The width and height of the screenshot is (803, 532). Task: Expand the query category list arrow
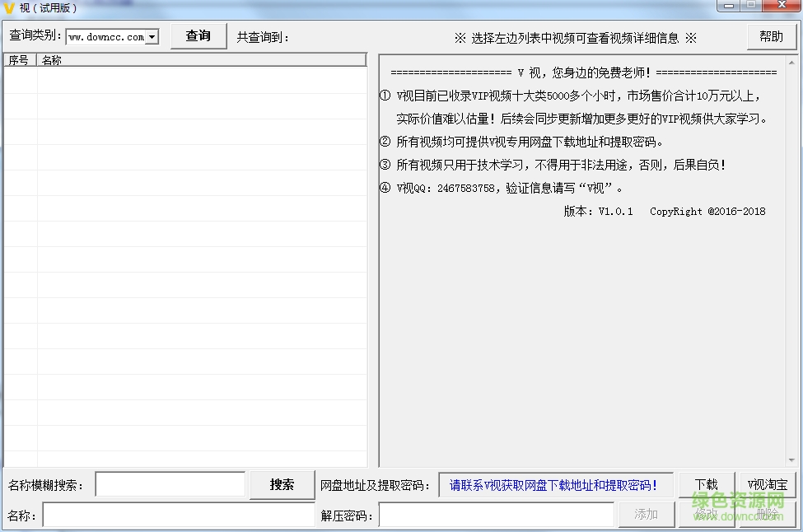(154, 36)
